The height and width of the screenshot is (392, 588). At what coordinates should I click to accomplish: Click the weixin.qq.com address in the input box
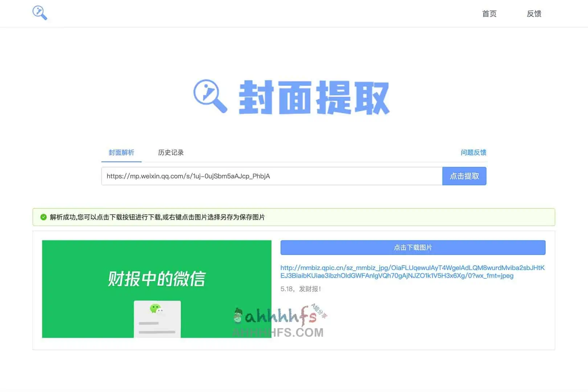pyautogui.click(x=188, y=176)
